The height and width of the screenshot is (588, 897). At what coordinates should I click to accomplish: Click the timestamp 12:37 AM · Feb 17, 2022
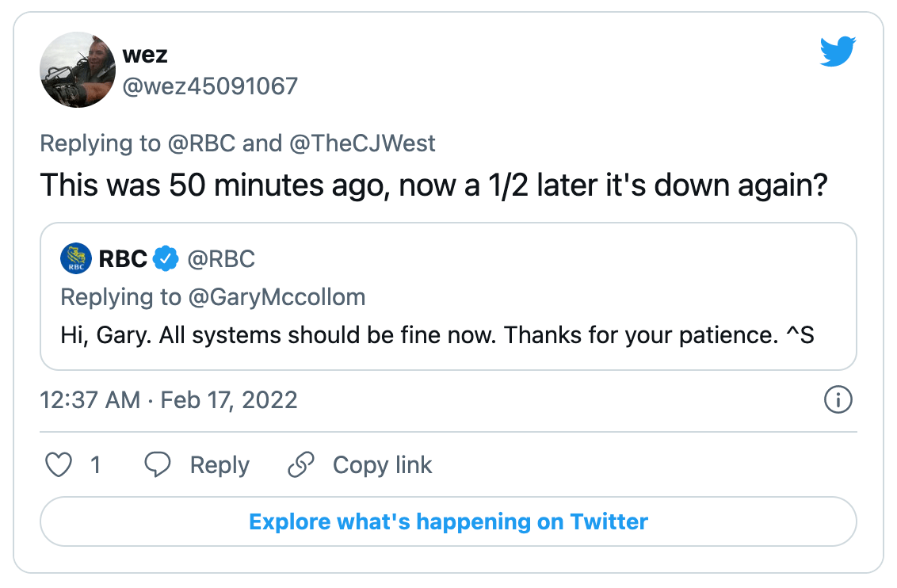coord(169,399)
